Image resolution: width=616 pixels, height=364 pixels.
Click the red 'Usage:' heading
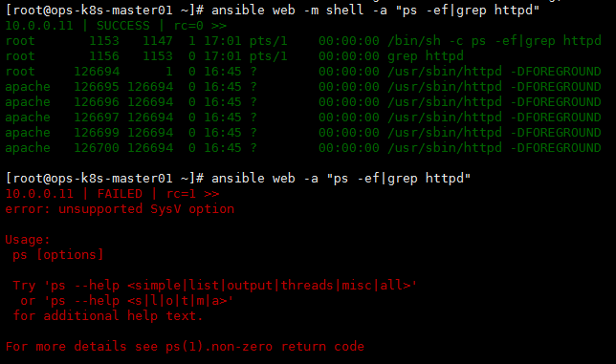28,240
